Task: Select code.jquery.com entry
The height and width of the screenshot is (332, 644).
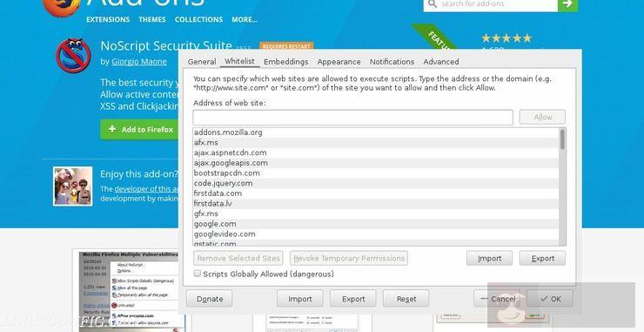Action: (x=376, y=183)
